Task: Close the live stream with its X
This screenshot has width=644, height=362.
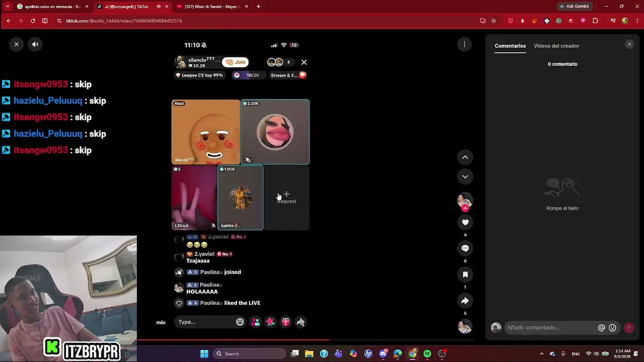Action: click(304, 62)
